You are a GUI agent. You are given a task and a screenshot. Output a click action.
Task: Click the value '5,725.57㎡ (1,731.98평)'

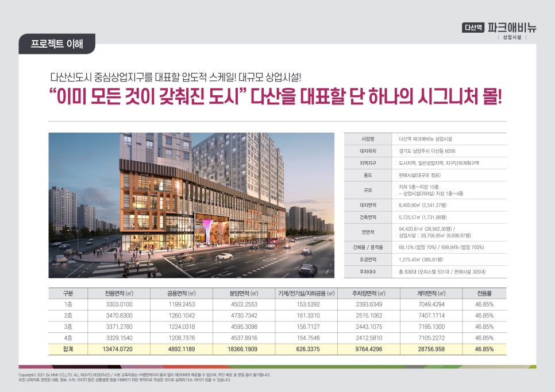(x=423, y=218)
